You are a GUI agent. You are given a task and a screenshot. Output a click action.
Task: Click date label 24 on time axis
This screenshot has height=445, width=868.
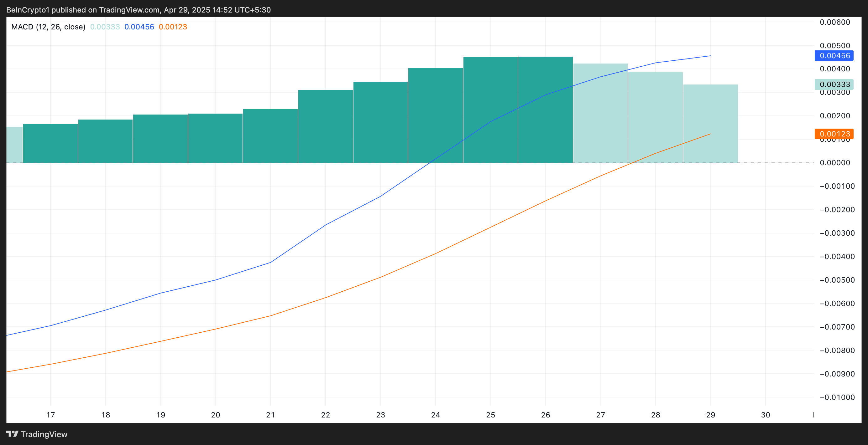tap(435, 415)
